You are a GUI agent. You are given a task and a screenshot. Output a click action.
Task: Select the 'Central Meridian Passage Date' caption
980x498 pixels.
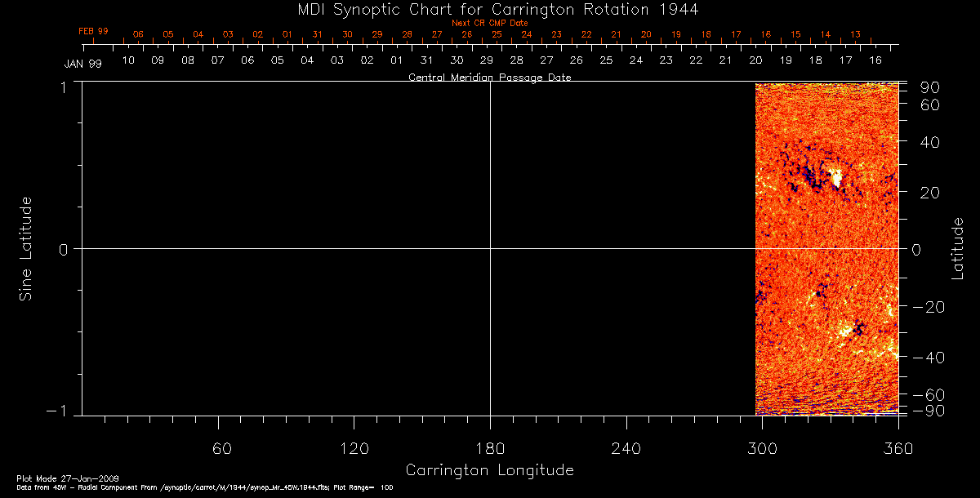[x=489, y=78]
